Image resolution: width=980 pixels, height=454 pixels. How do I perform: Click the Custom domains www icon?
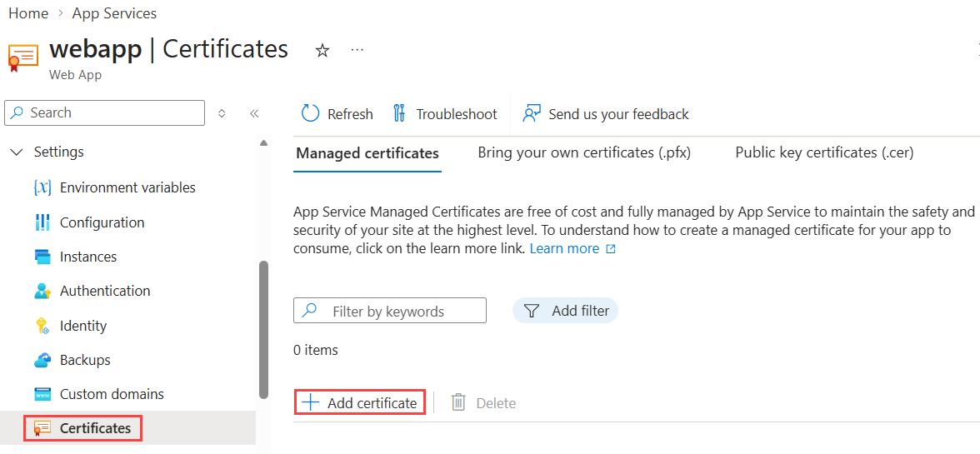tap(42, 395)
